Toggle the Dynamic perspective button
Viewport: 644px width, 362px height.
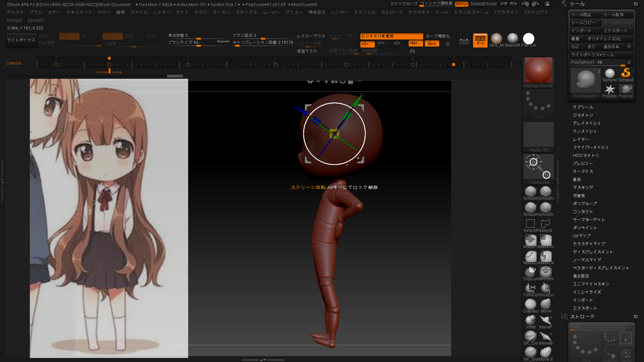[480, 40]
